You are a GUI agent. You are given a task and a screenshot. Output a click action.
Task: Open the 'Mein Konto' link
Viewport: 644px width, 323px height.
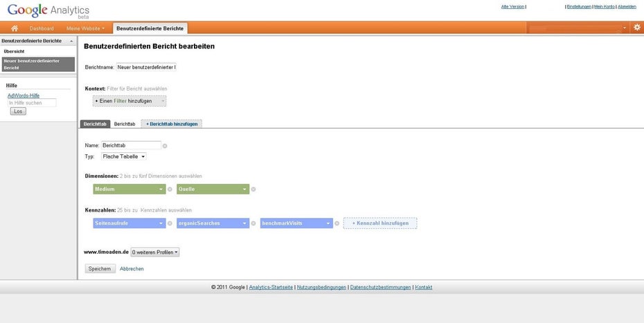tap(604, 6)
